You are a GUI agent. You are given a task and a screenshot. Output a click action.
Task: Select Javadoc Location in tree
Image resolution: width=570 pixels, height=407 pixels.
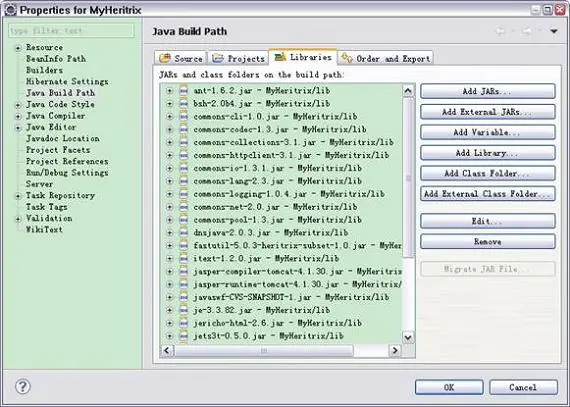pos(63,139)
